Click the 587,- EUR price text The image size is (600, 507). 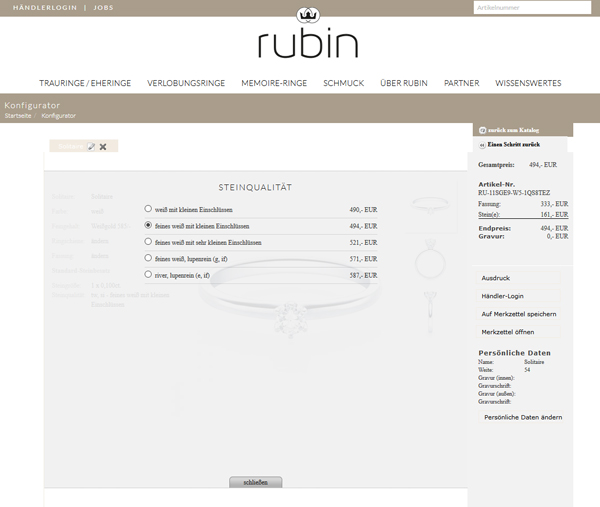pos(363,276)
